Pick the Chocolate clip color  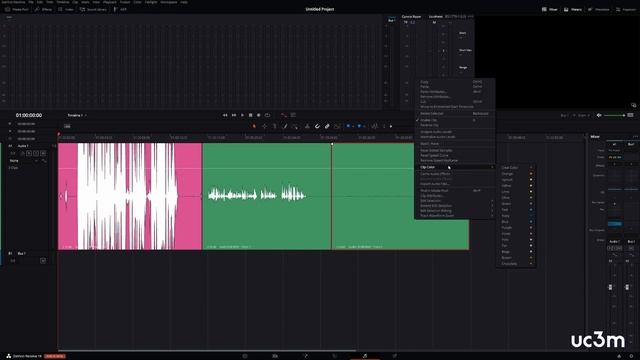coord(516,264)
